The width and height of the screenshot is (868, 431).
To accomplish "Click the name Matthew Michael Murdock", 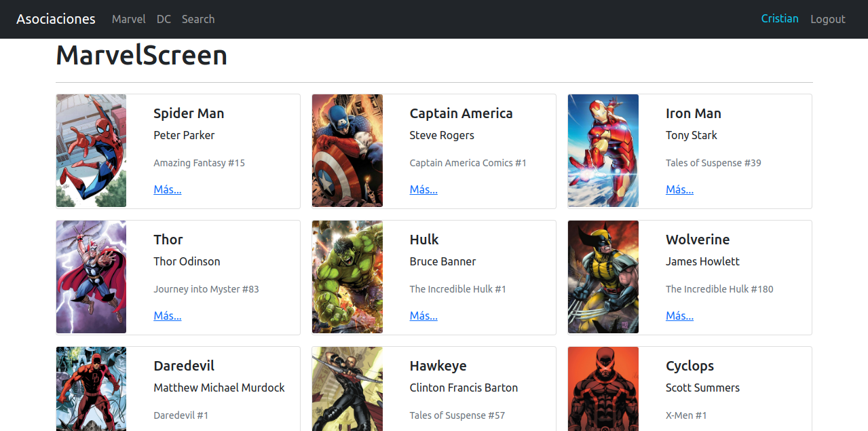I will tap(219, 388).
